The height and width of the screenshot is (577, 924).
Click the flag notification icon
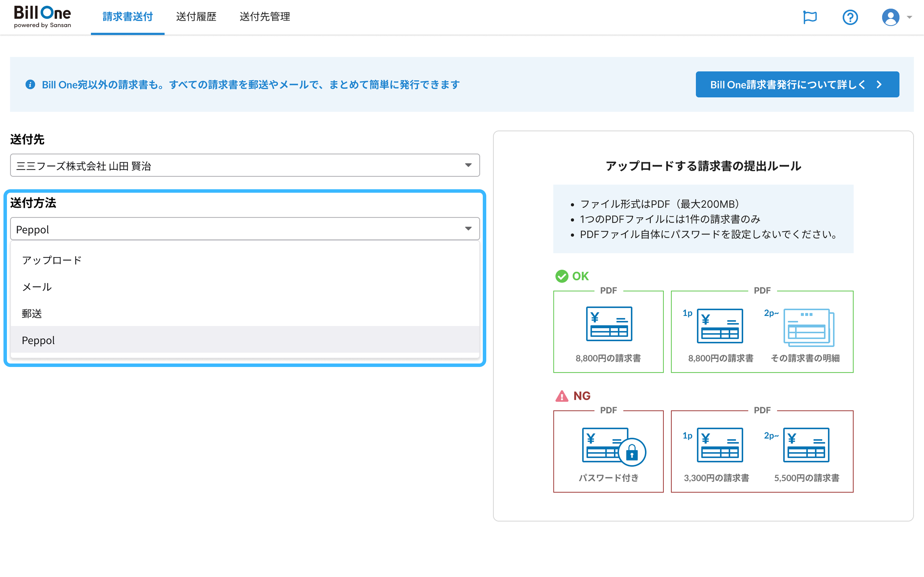[x=810, y=17]
